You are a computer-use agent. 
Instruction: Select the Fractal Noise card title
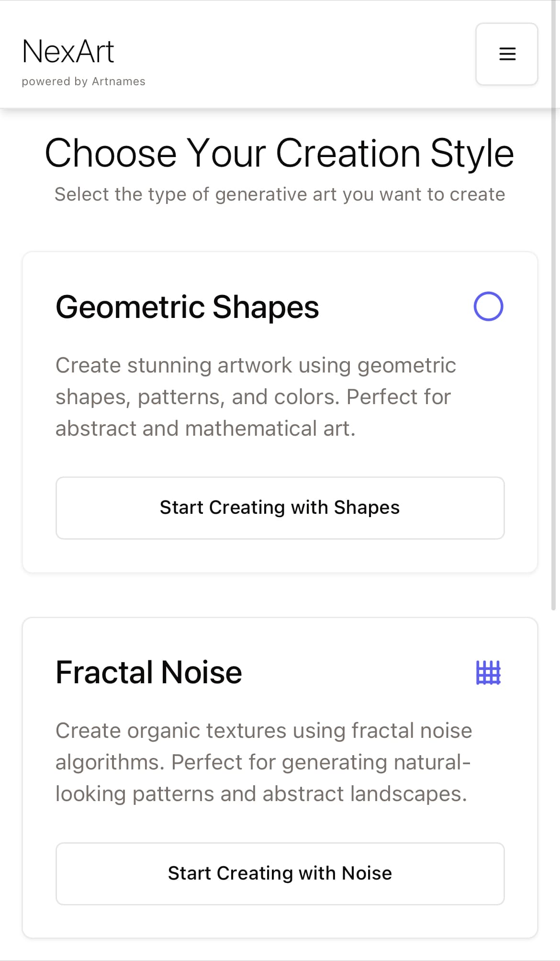pos(149,672)
